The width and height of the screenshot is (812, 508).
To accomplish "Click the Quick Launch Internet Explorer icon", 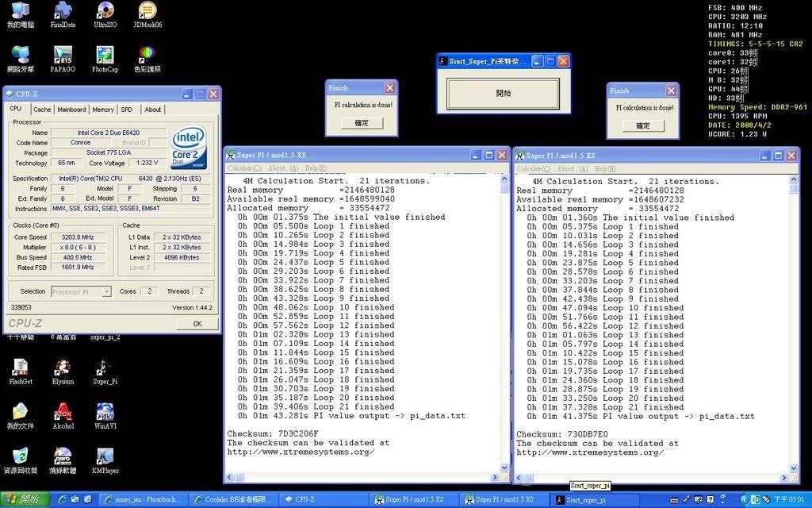I will coord(63,500).
